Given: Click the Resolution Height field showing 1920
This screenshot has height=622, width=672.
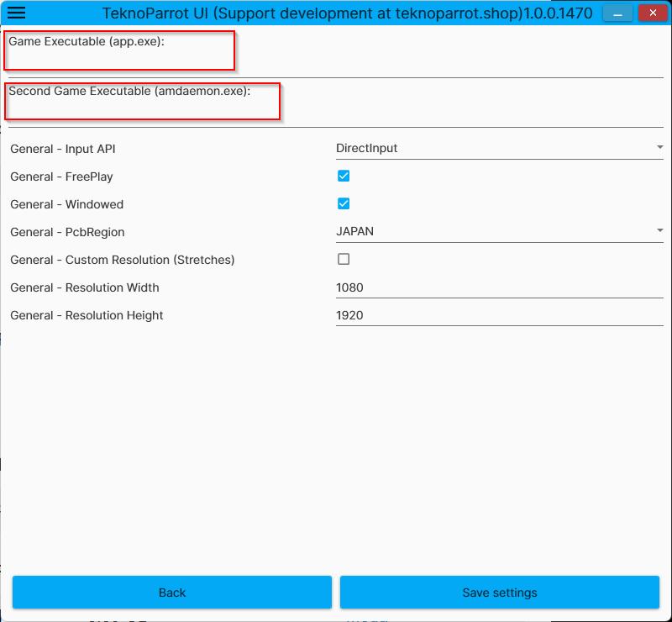Looking at the screenshot, I should 499,315.
